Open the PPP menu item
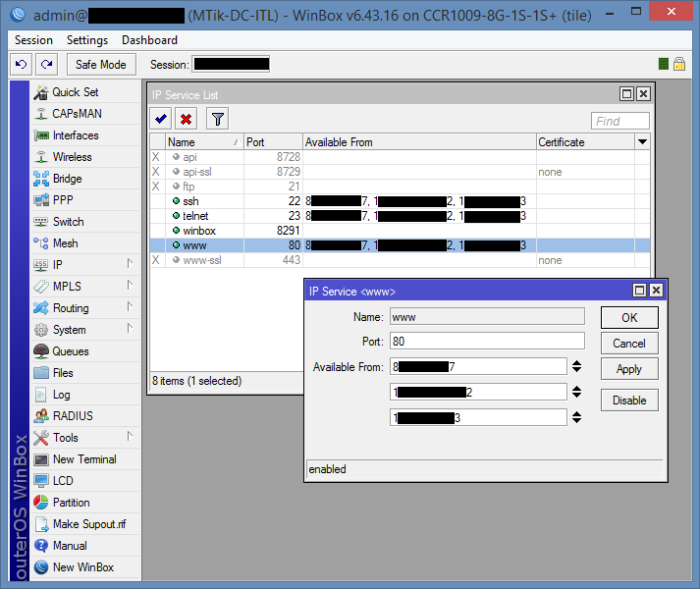Screen dimensions: 700x589 point(84,200)
